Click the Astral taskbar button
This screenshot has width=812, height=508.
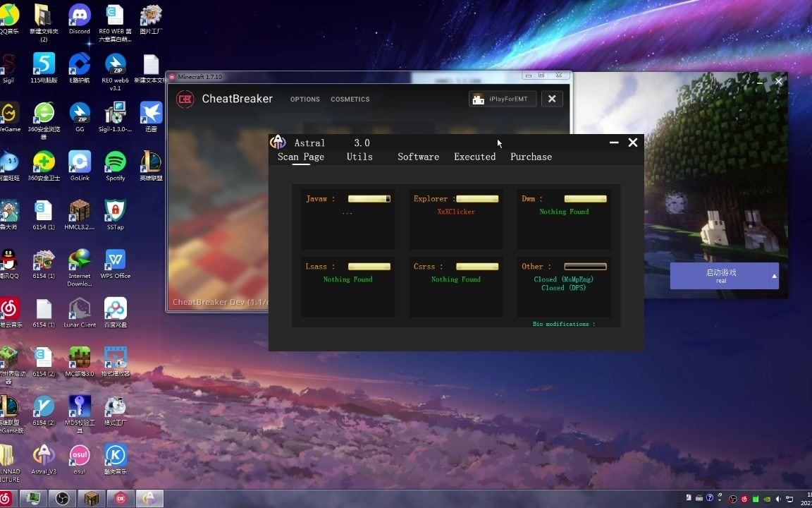point(149,499)
